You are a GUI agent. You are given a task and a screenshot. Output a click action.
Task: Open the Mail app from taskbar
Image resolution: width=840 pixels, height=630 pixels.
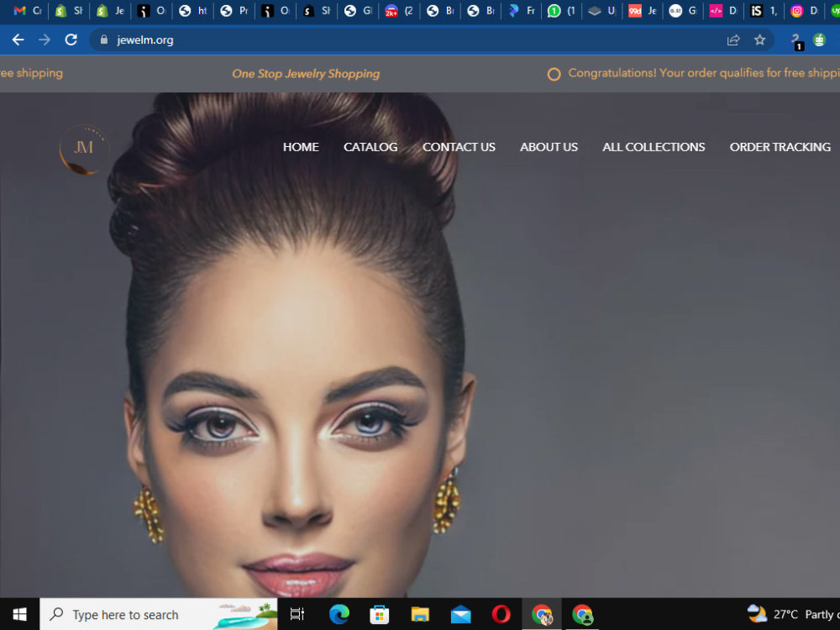(460, 614)
